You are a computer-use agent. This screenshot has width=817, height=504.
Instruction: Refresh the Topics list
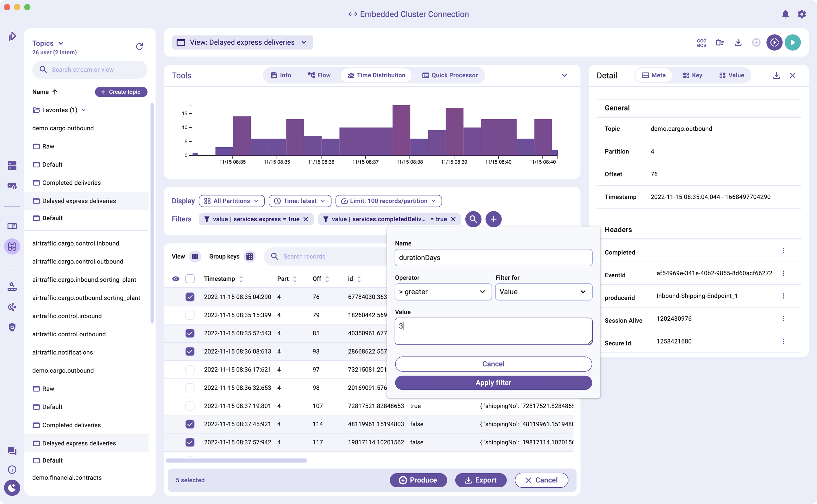140,46
